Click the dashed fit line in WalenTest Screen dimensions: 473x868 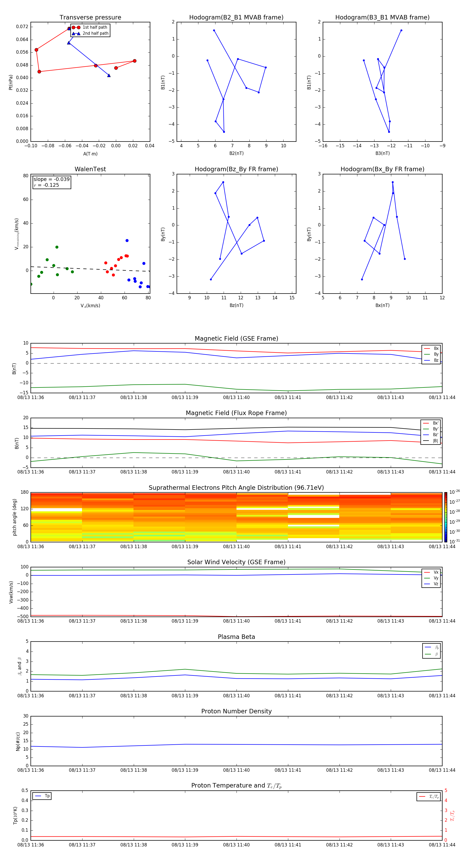[90, 269]
